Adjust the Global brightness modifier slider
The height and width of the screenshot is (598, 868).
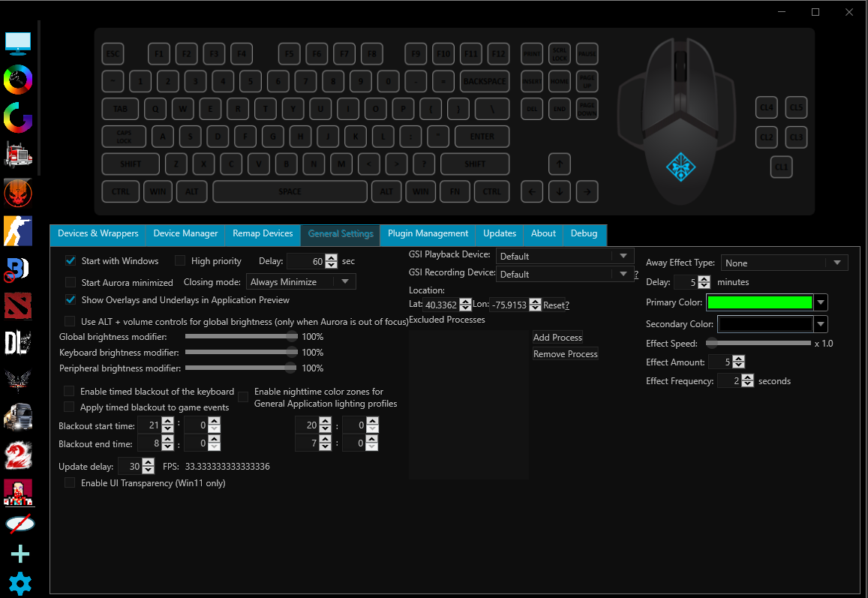click(241, 336)
